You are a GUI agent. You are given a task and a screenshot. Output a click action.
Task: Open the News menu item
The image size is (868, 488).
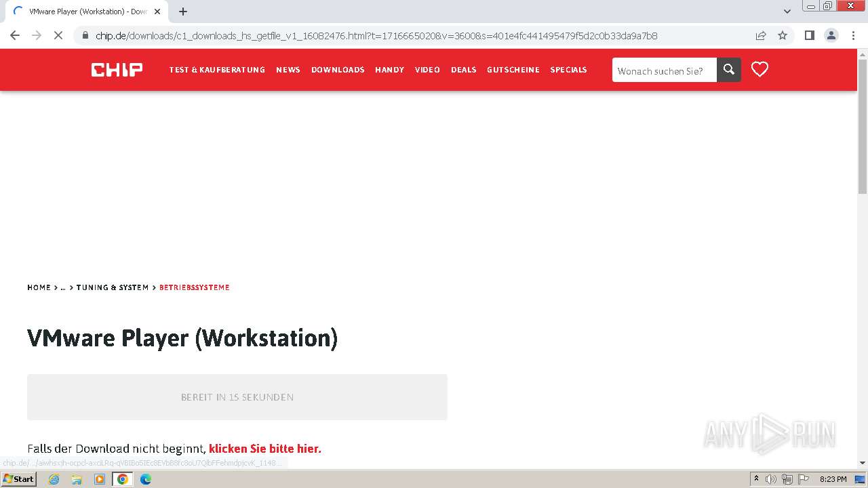coord(288,70)
